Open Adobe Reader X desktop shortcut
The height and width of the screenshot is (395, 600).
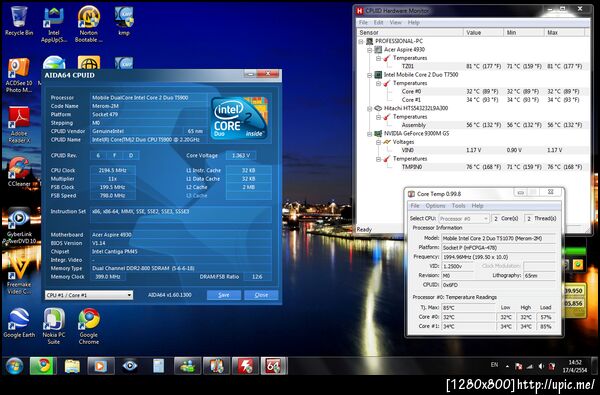pos(19,125)
